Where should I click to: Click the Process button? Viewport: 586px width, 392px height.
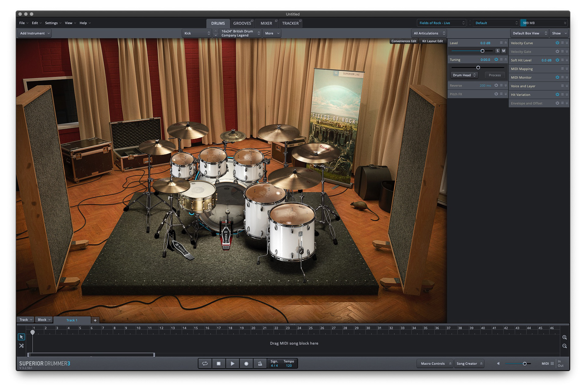(x=494, y=75)
